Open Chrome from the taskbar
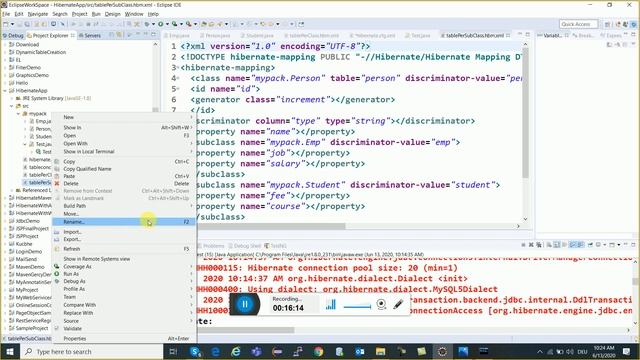This screenshot has height=360, width=640. click(318, 351)
